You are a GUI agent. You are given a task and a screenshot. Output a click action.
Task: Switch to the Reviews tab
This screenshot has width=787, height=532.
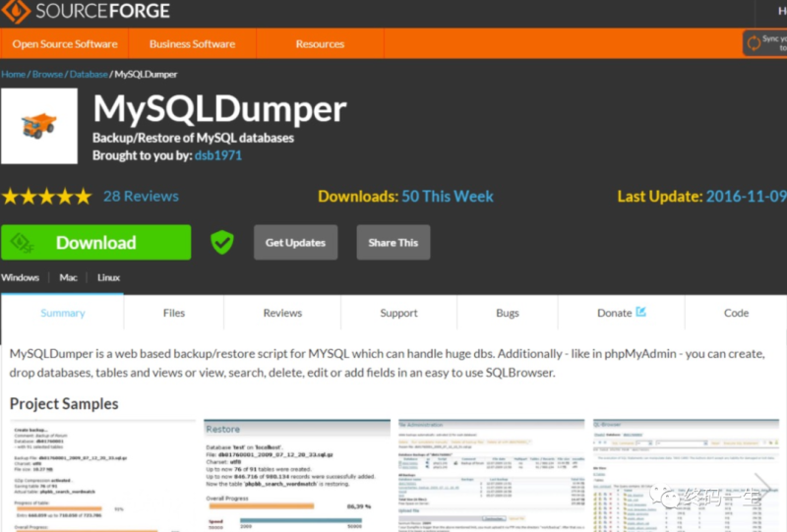point(282,313)
